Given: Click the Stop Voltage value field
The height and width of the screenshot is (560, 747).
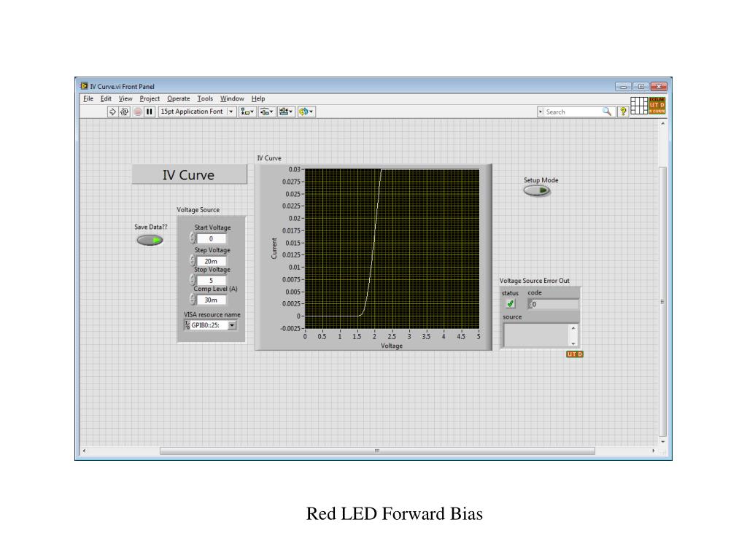Looking at the screenshot, I should (211, 281).
